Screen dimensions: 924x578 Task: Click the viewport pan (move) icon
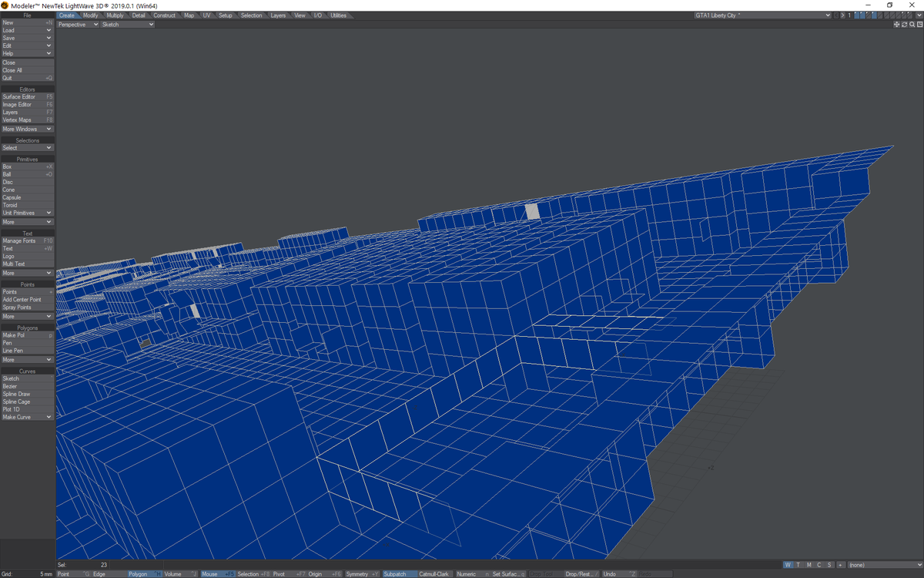pyautogui.click(x=896, y=25)
